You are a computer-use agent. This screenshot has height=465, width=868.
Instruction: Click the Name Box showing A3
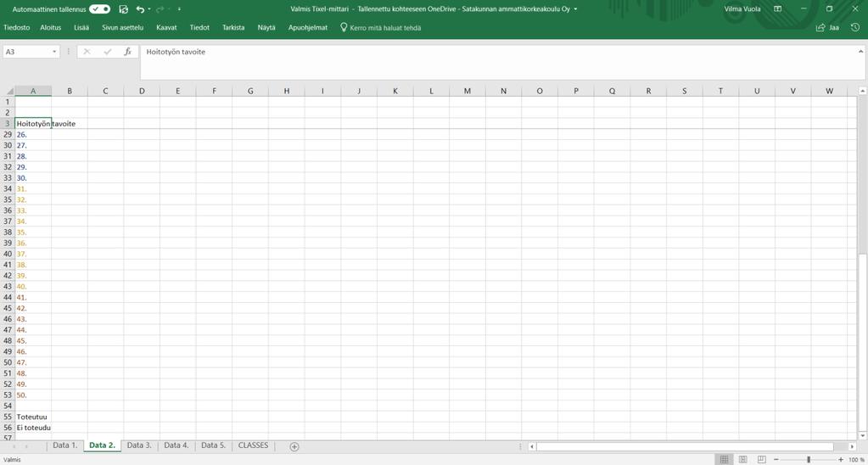(x=26, y=52)
